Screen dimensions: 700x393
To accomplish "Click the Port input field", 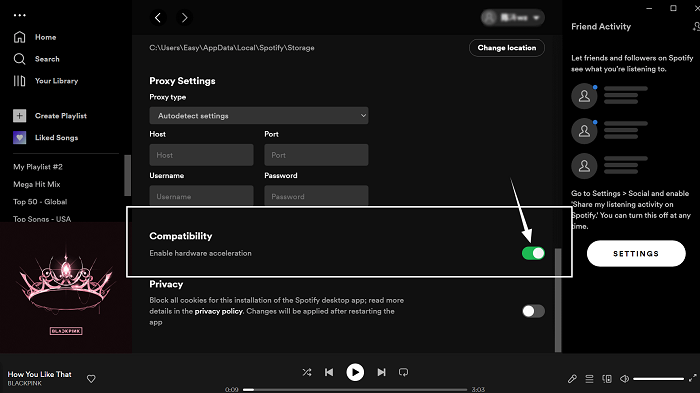I will (316, 155).
